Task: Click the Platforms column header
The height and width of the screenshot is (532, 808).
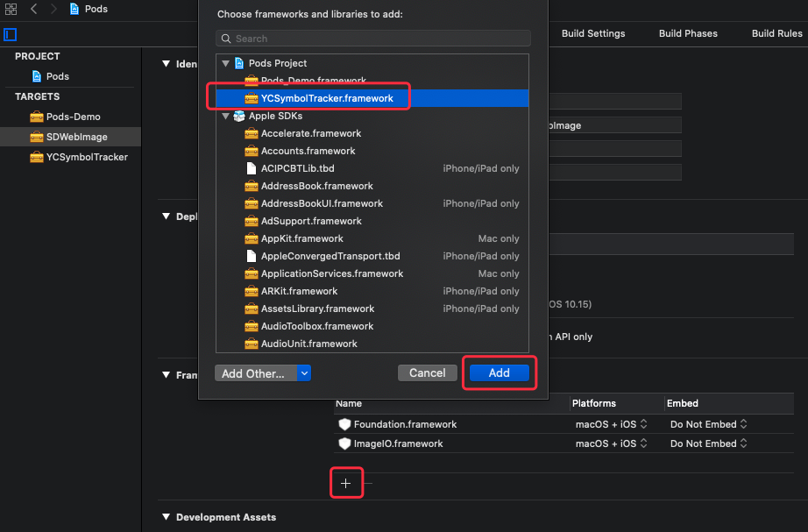Action: [x=593, y=404]
